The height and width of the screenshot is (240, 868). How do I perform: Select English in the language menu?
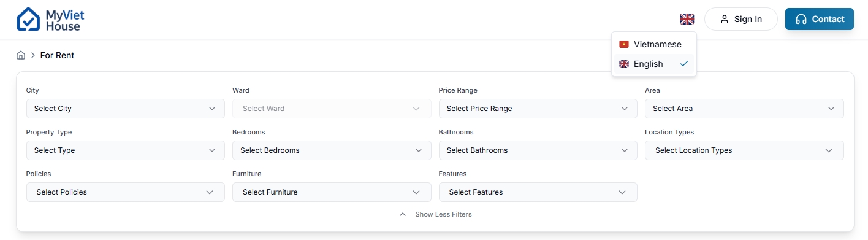click(x=653, y=64)
